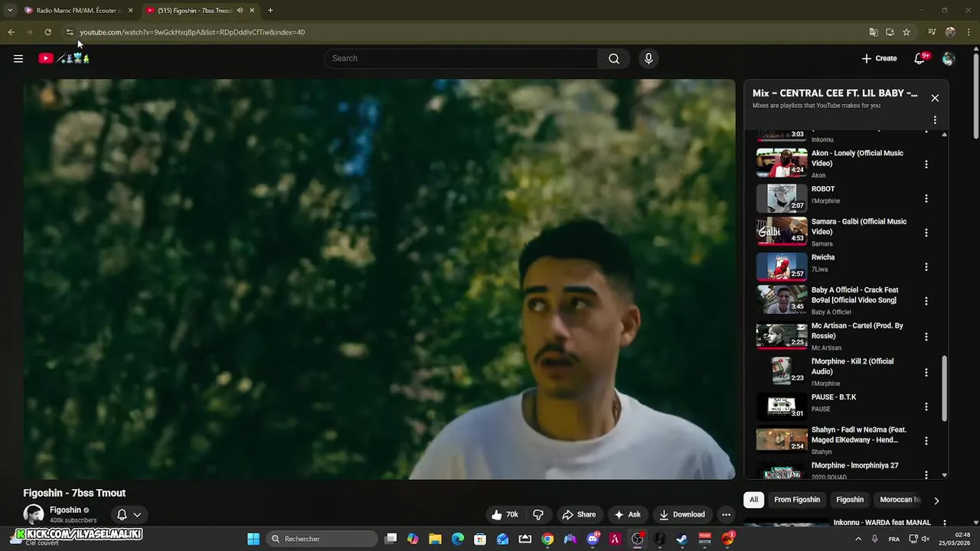This screenshot has height=551, width=980.
Task: Open Windows Start menu
Action: 253,539
